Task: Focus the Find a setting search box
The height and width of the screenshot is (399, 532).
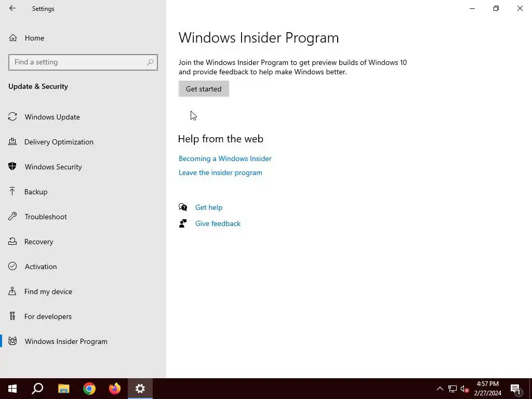Action: click(83, 62)
